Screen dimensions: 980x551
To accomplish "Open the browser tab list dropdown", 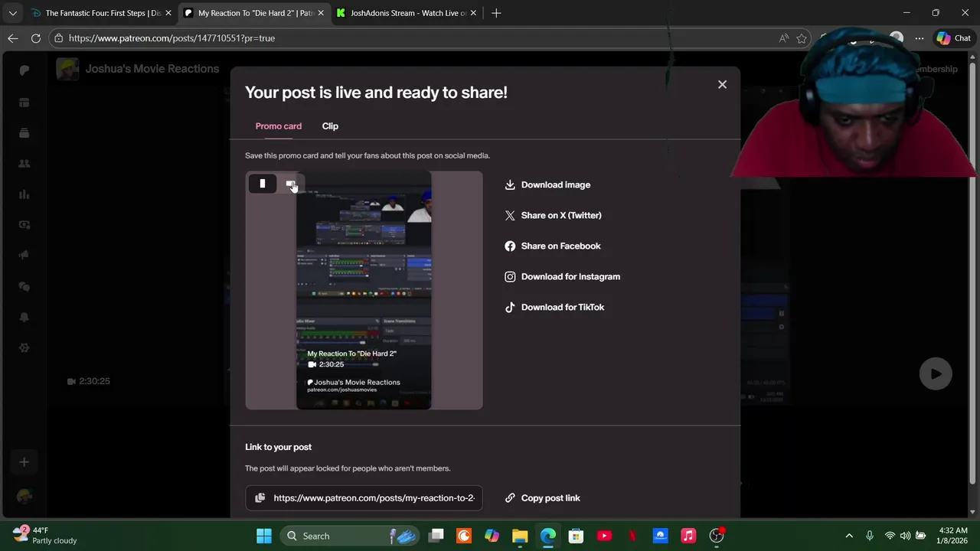I will (x=12, y=13).
